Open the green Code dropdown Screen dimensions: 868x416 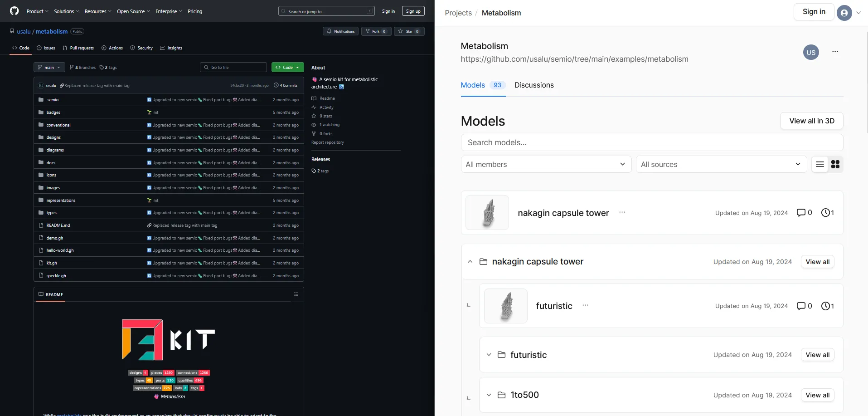(287, 67)
